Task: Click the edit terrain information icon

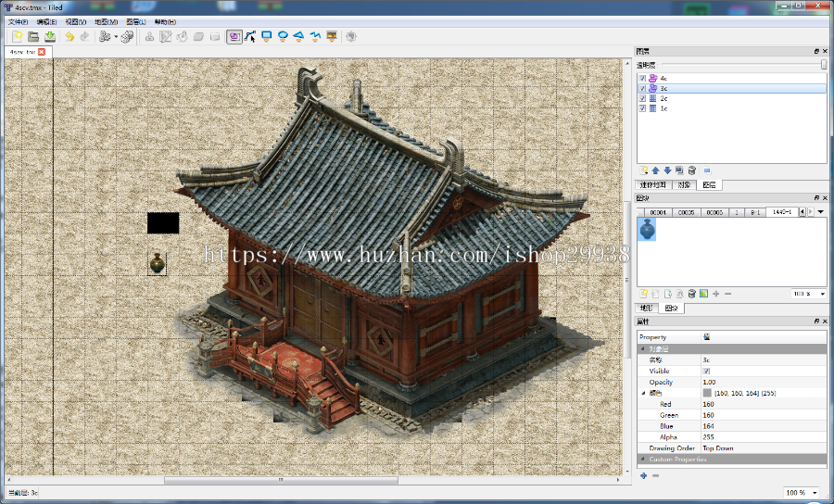Action: tap(703, 294)
